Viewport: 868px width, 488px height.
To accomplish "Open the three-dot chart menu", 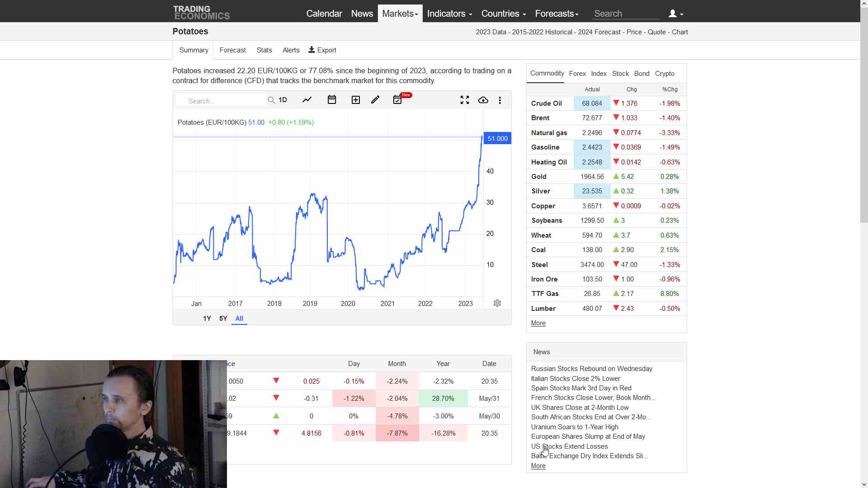I will pyautogui.click(x=500, y=100).
